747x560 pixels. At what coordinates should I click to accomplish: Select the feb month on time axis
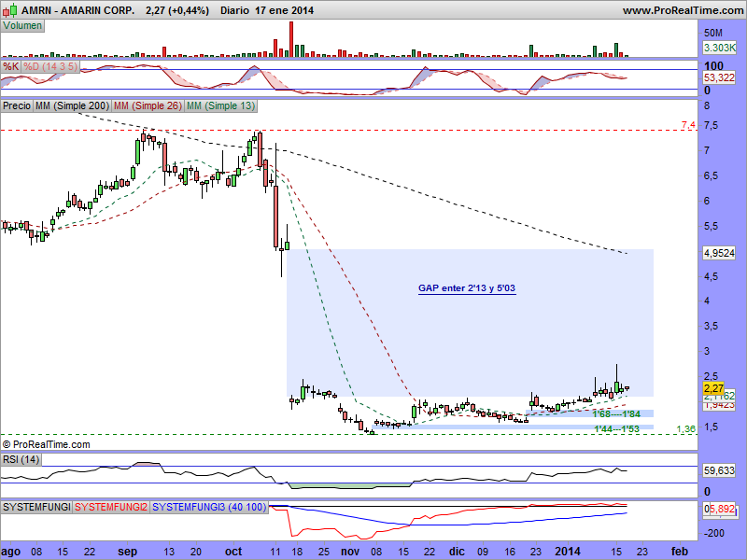pyautogui.click(x=679, y=552)
